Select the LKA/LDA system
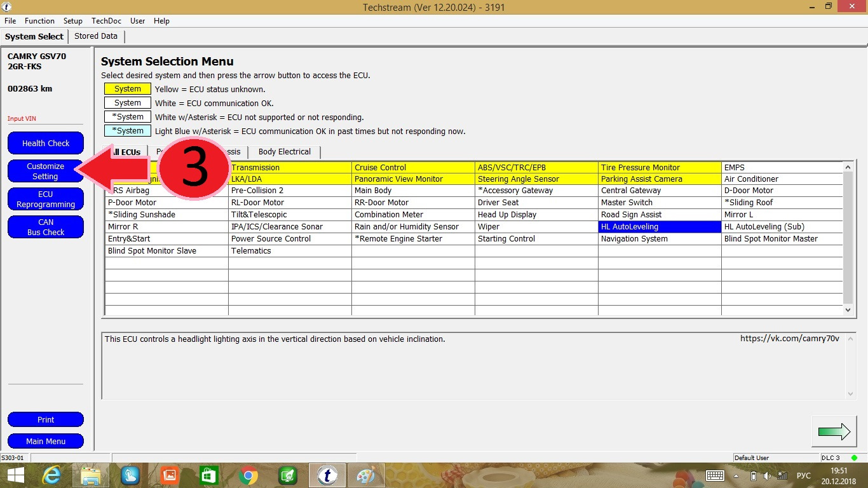868x488 pixels. click(x=290, y=179)
